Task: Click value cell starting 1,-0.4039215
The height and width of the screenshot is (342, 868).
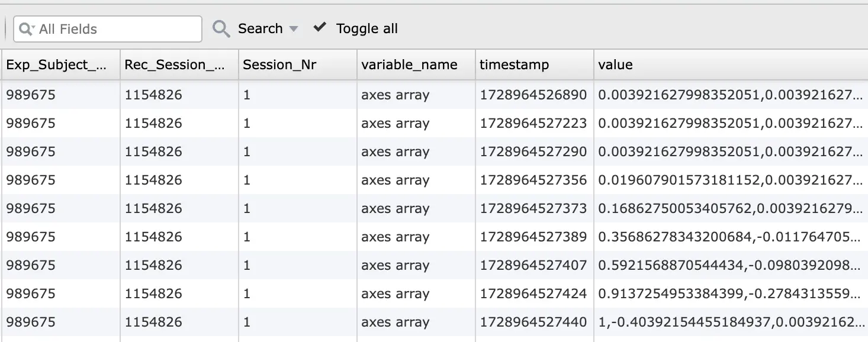Action: 731,322
